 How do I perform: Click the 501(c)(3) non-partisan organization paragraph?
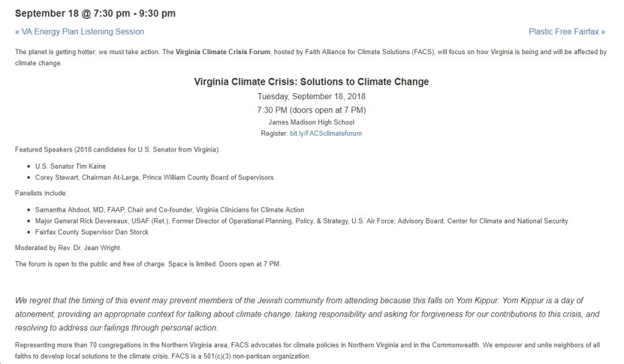pyautogui.click(x=307, y=351)
